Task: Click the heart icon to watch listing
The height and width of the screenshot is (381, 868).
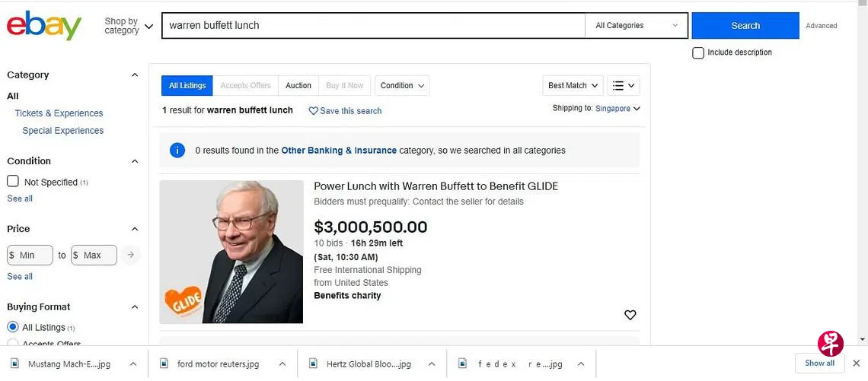Action: coord(630,315)
